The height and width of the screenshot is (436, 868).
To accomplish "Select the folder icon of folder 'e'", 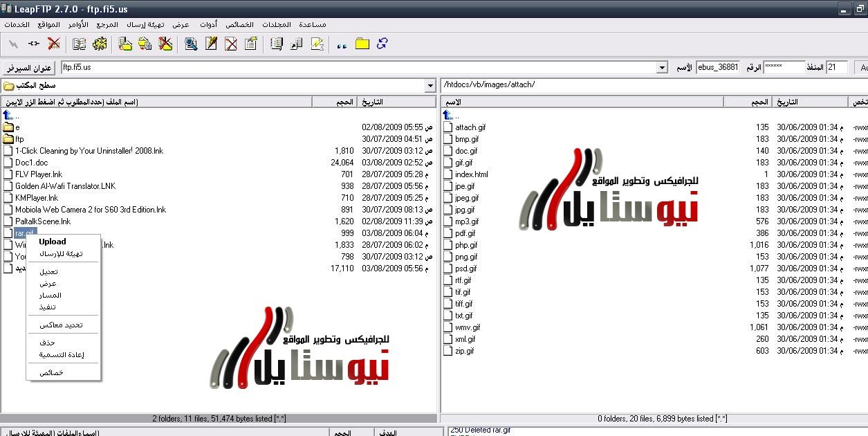I will pyautogui.click(x=8, y=127).
